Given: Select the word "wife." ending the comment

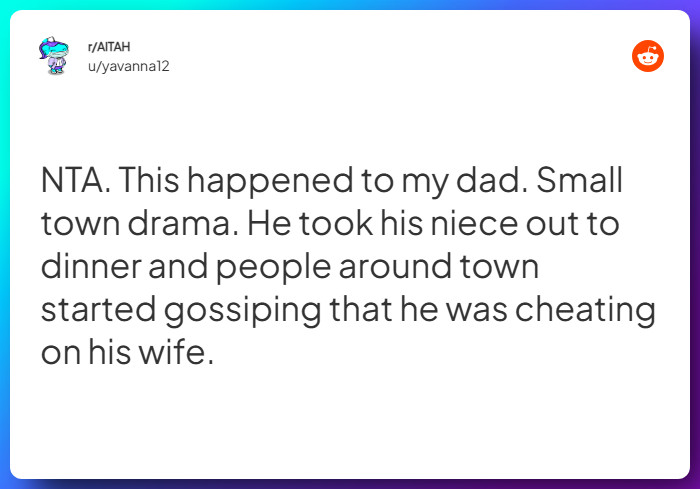Looking at the screenshot, I should pos(176,352).
